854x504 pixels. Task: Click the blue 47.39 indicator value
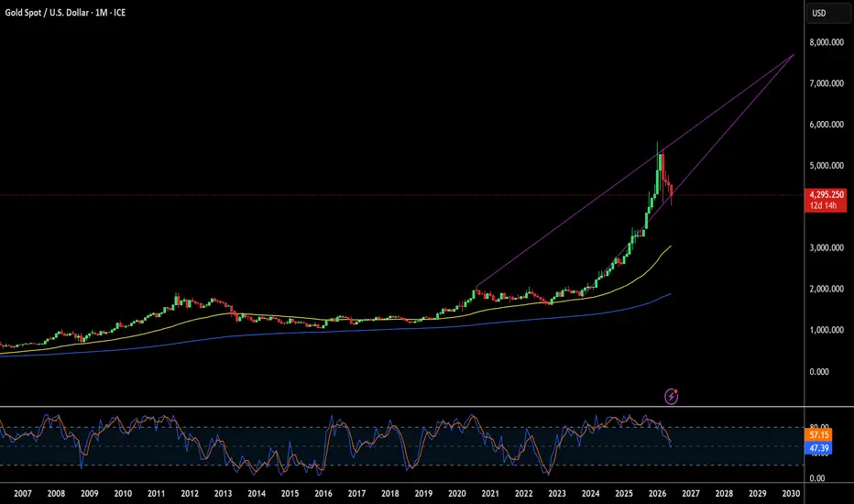[818, 448]
